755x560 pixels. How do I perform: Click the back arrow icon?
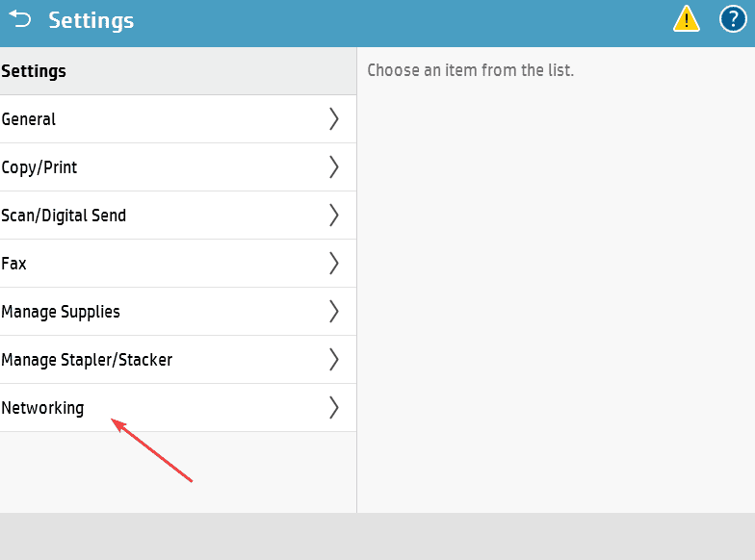pyautogui.click(x=20, y=19)
